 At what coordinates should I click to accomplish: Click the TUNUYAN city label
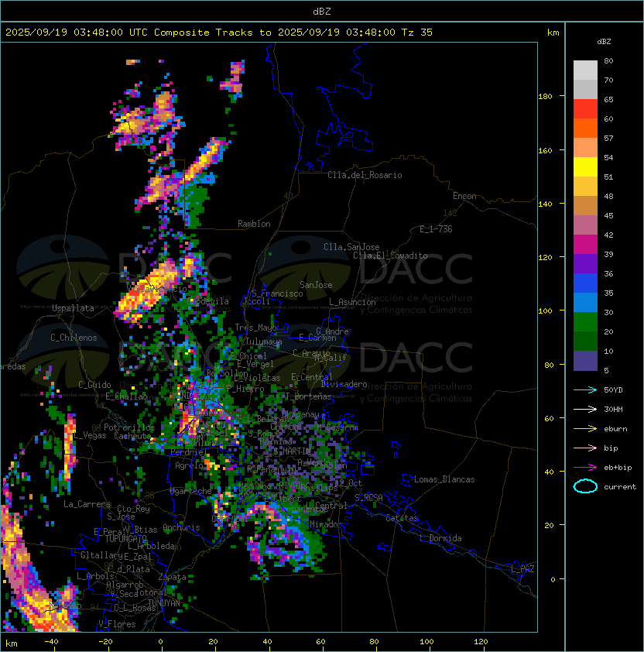164,603
